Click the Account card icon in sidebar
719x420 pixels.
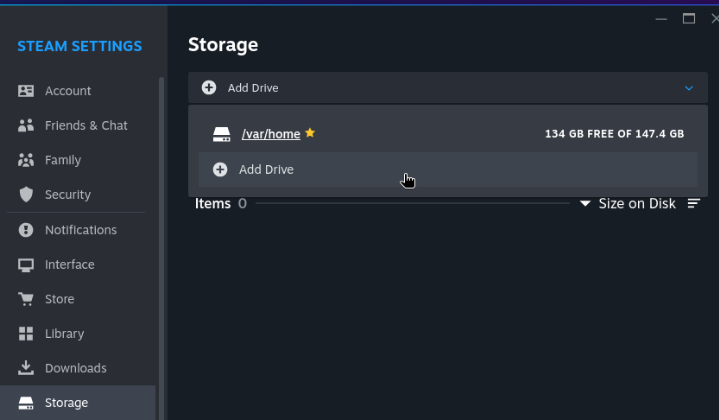click(26, 91)
